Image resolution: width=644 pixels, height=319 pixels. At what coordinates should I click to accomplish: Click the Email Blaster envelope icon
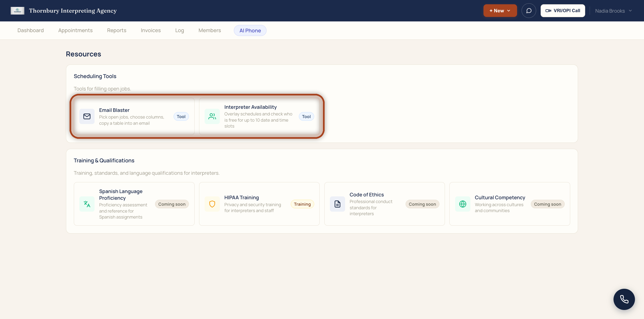(x=87, y=116)
